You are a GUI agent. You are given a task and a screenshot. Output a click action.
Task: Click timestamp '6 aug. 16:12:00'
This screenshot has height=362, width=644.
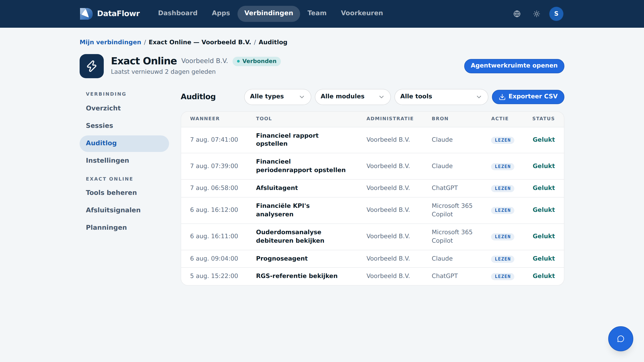coord(214,210)
